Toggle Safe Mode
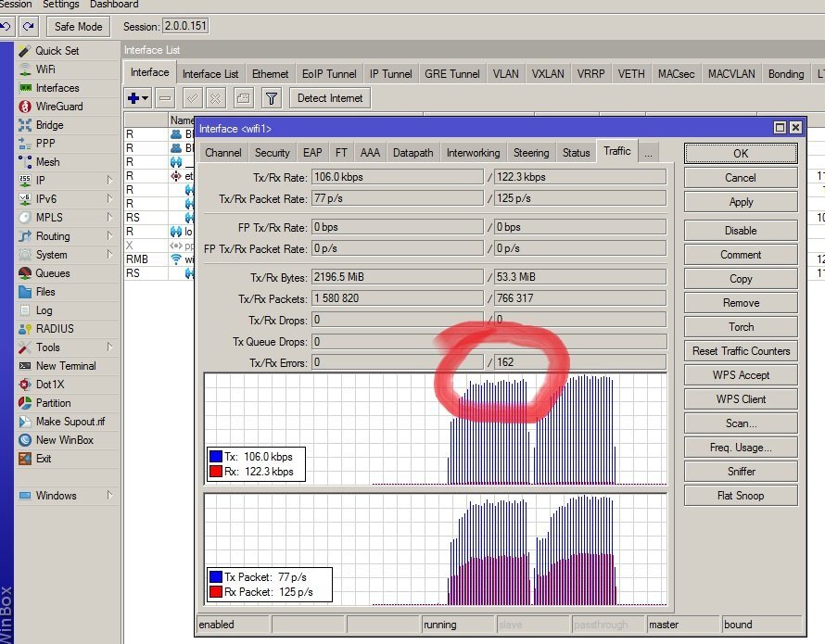The image size is (825, 644). 79,26
